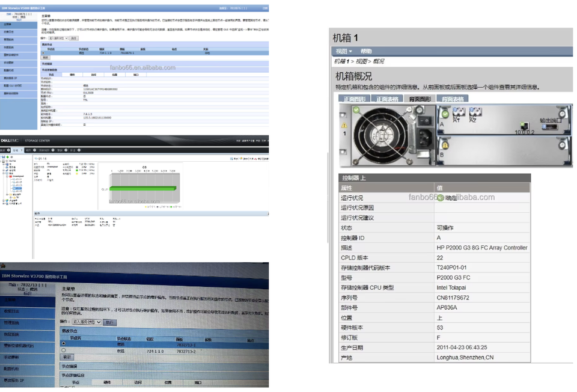Image resolution: width=577 pixels, height=392 pixels.
Task: Click the green usage bar in the GB chart
Action: pyautogui.click(x=143, y=188)
